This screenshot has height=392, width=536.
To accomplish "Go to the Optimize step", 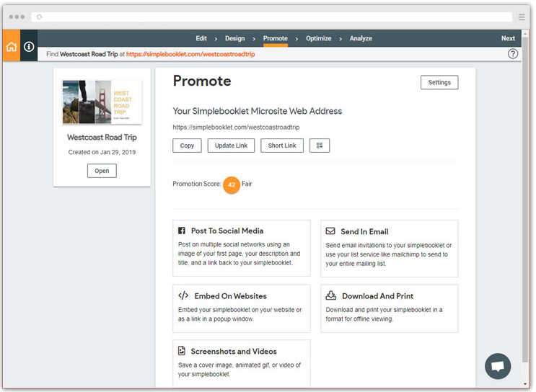I will (319, 38).
